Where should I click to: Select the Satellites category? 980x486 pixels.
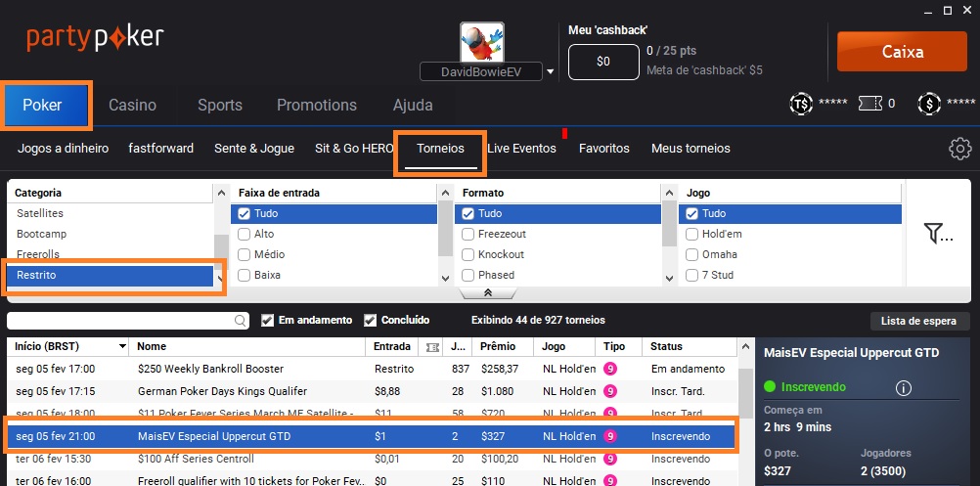[x=110, y=213]
